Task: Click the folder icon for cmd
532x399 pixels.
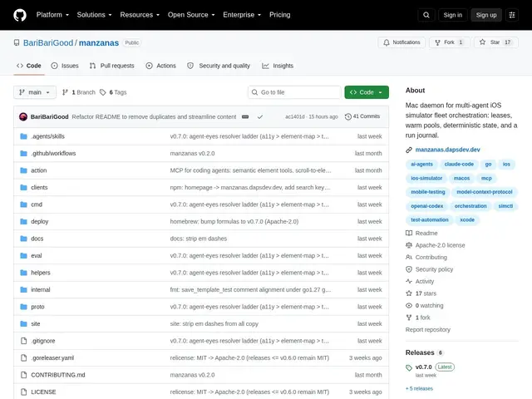Action: [x=23, y=204]
